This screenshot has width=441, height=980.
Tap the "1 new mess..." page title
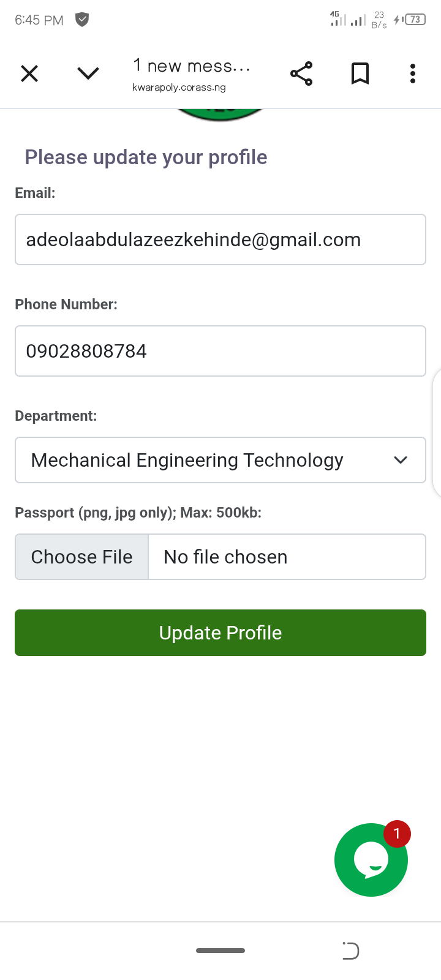(192, 66)
